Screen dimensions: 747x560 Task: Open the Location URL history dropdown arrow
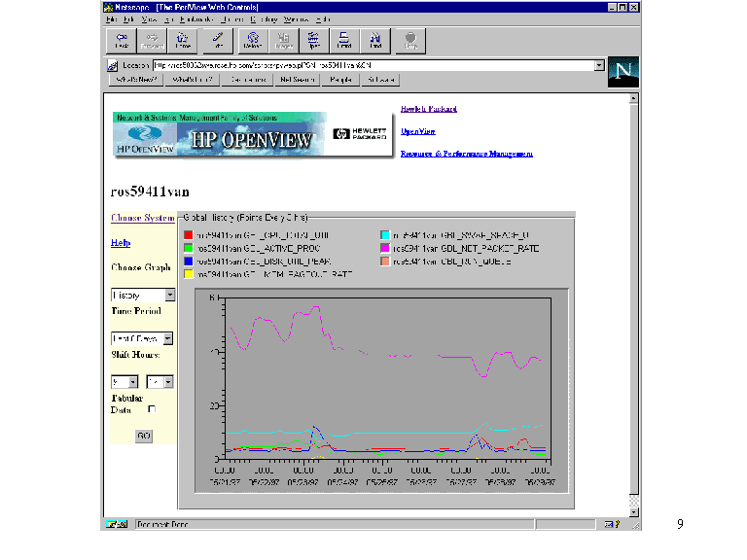pyautogui.click(x=599, y=65)
